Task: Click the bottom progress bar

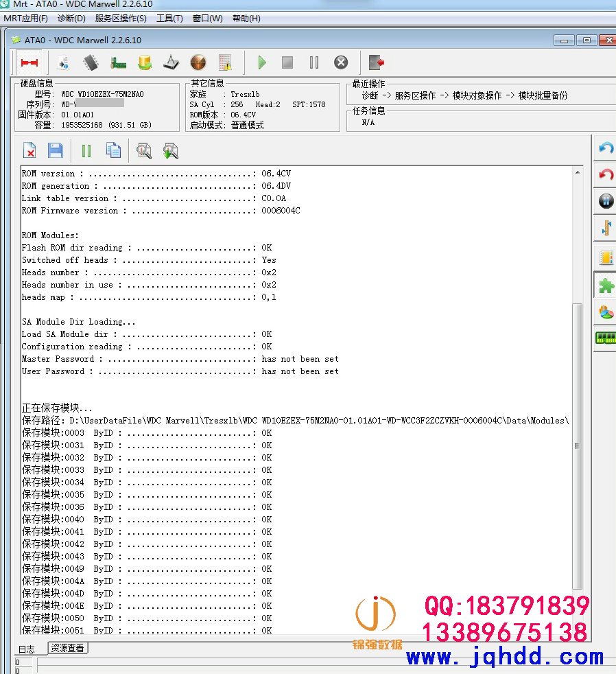Action: coord(327,664)
